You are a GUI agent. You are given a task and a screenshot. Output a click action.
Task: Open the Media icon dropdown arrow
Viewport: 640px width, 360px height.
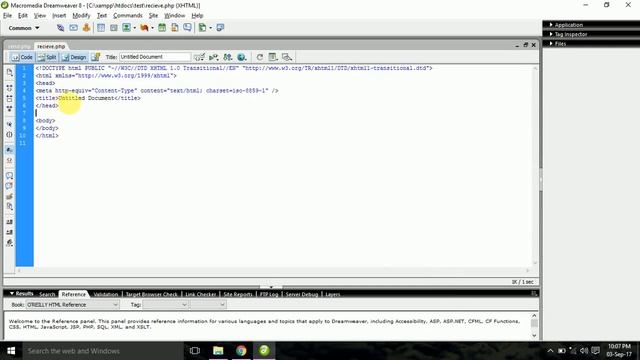click(152, 28)
